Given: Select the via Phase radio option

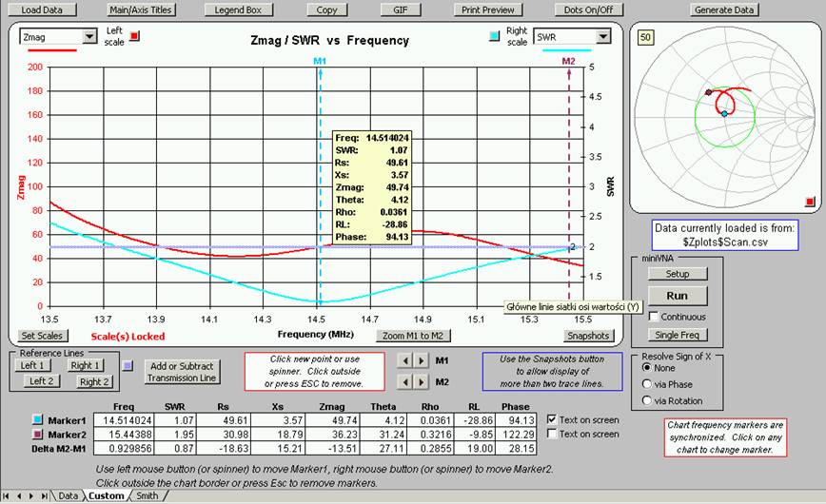Looking at the screenshot, I should pos(647,384).
